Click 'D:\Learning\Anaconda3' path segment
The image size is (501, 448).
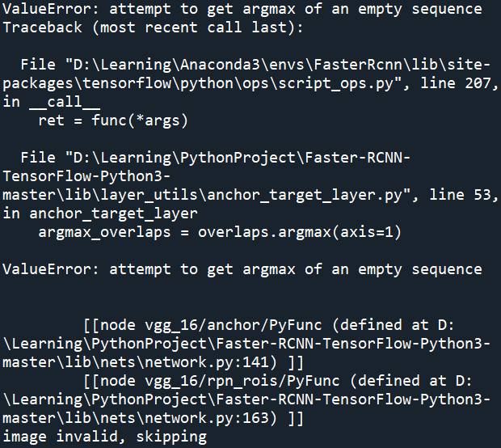click(166, 65)
